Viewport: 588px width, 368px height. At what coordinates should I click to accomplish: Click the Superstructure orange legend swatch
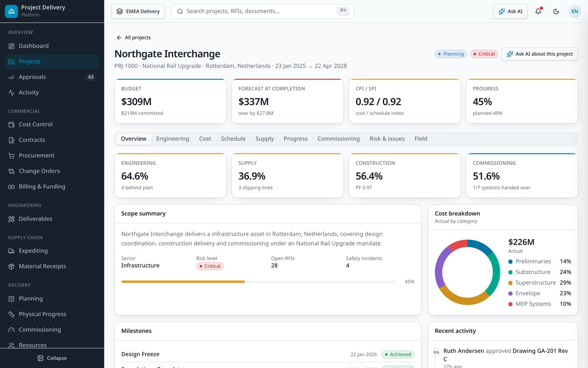tap(510, 283)
